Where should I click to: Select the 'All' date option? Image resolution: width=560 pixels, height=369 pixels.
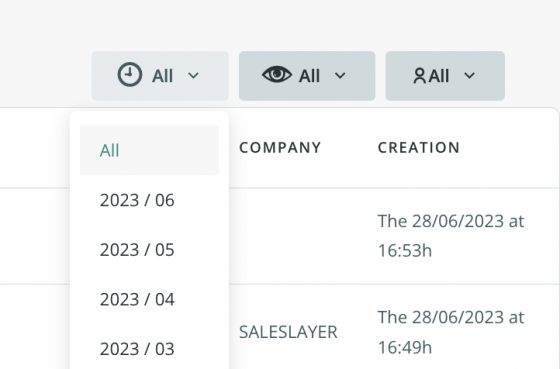(149, 150)
